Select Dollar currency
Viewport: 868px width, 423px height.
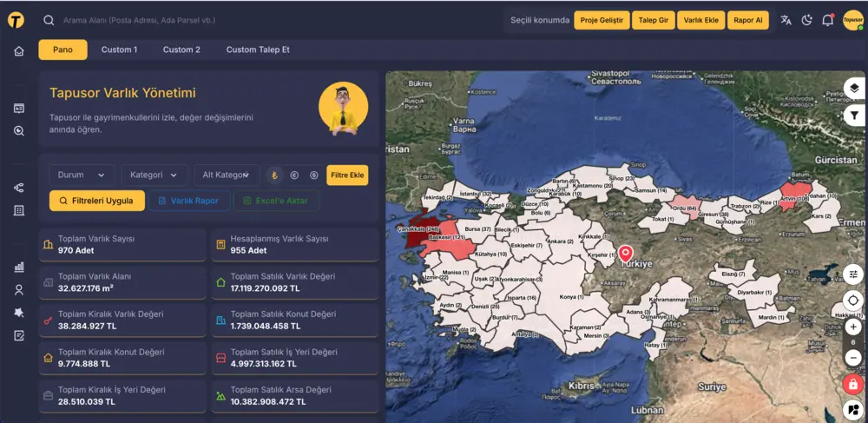point(314,175)
